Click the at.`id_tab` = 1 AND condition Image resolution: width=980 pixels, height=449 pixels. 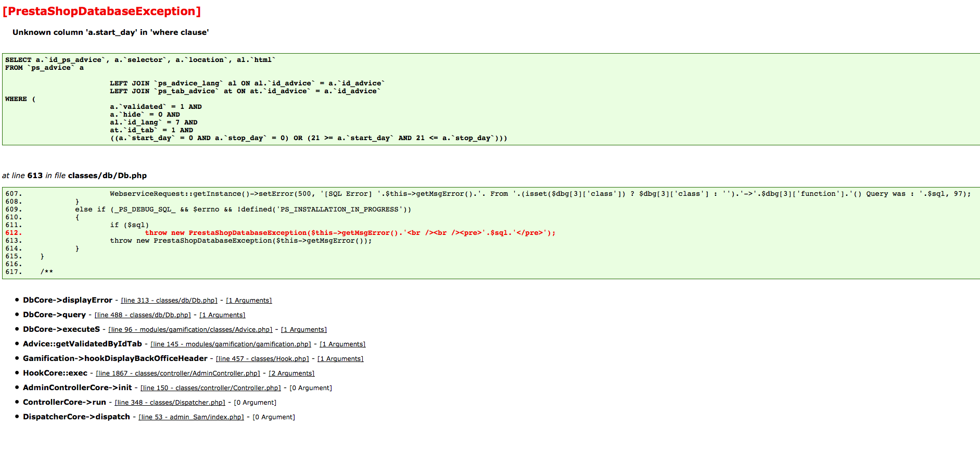(151, 130)
